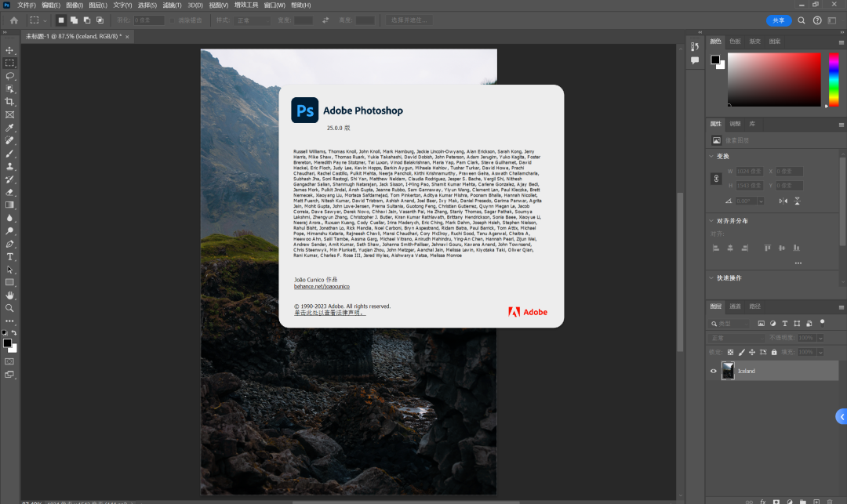Click the 共享 share button

click(779, 20)
